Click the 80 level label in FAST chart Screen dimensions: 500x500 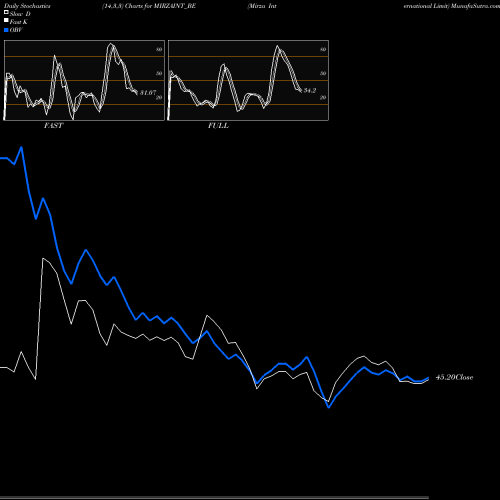pos(159,49)
